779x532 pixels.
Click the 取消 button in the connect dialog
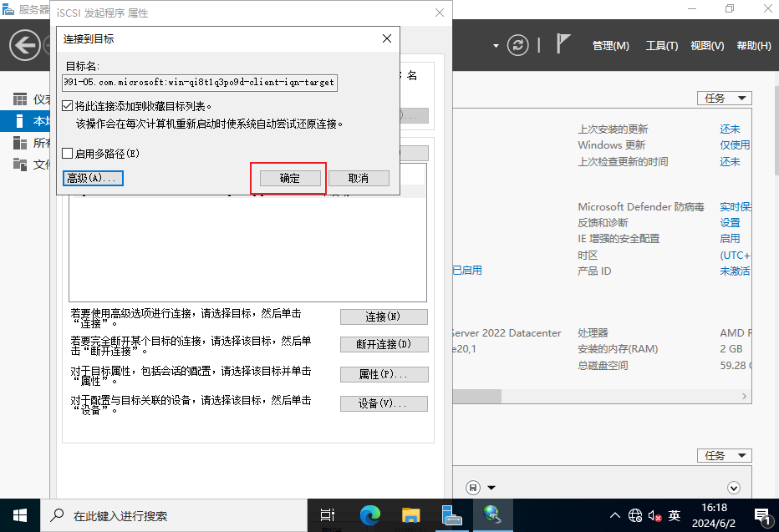(359, 178)
